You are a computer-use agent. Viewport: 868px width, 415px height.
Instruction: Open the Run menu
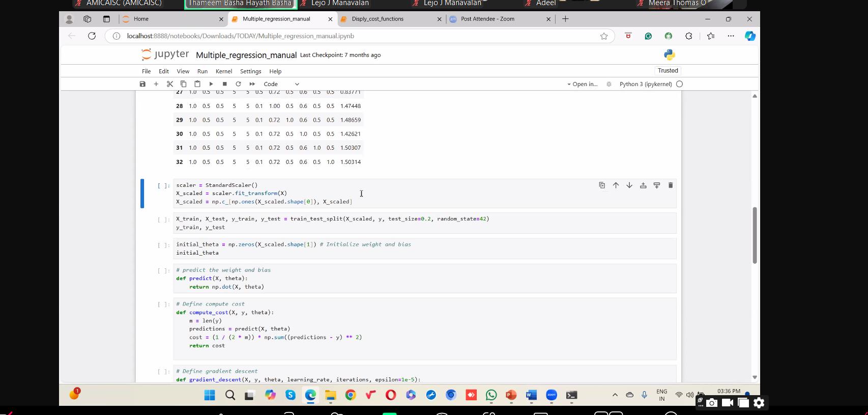coord(202,71)
